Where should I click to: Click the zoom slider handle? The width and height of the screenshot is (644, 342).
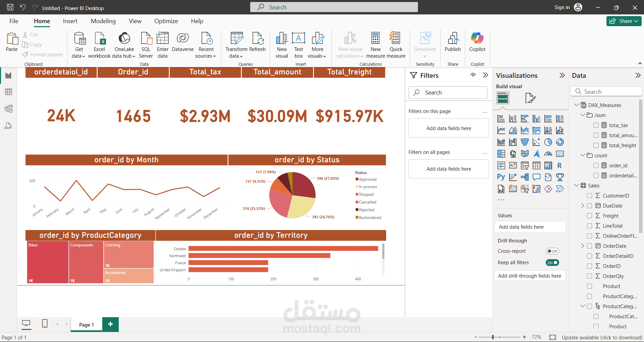[493, 337]
